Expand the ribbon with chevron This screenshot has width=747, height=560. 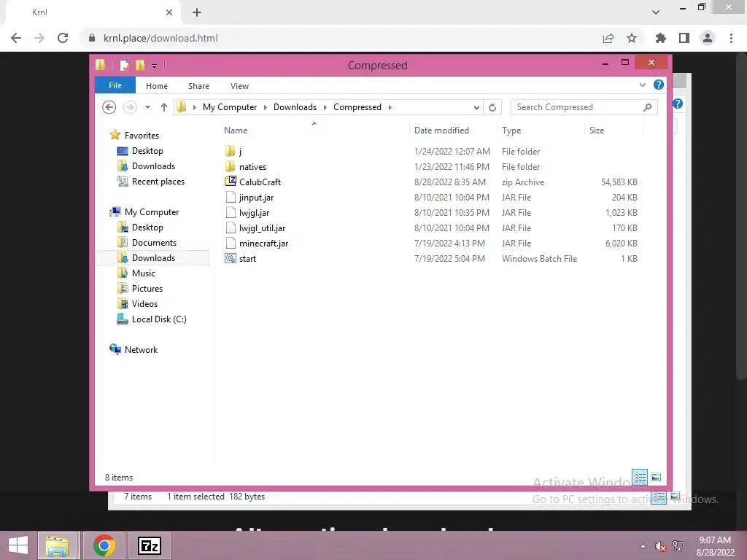642,85
